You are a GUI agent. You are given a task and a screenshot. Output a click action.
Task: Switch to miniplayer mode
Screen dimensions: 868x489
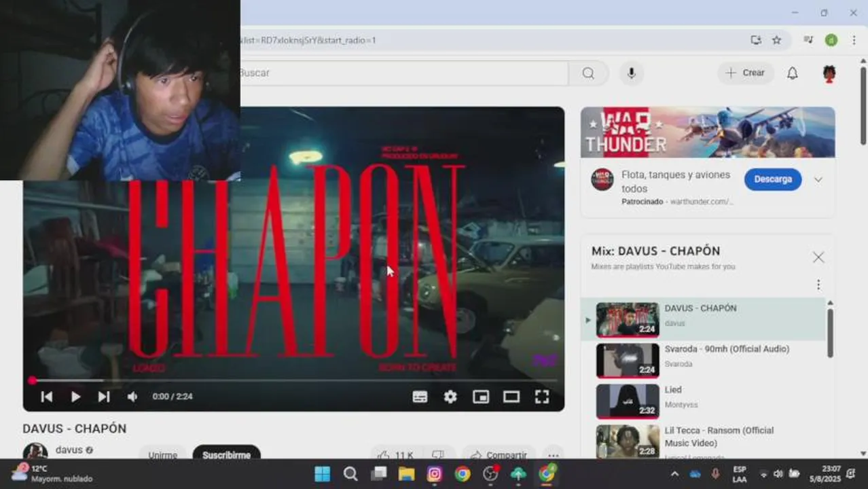pos(481,397)
